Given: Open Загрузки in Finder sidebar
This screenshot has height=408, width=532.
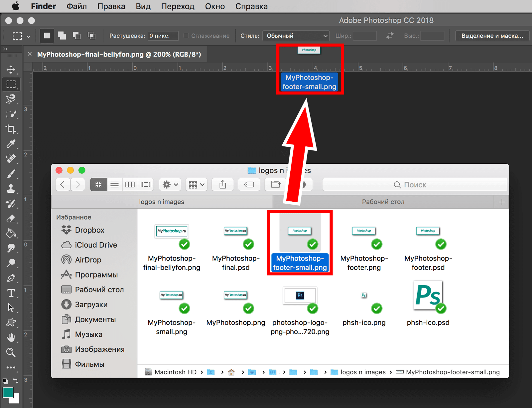Looking at the screenshot, I should [91, 305].
